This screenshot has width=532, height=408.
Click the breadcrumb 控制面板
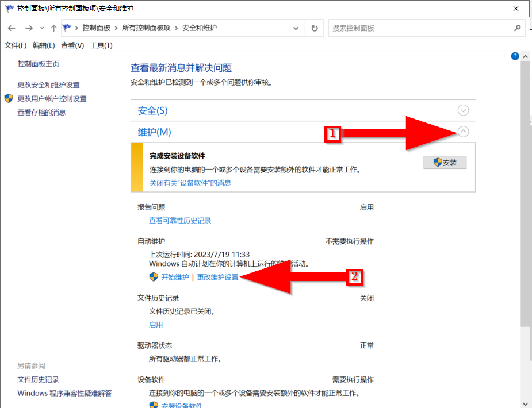[97, 28]
